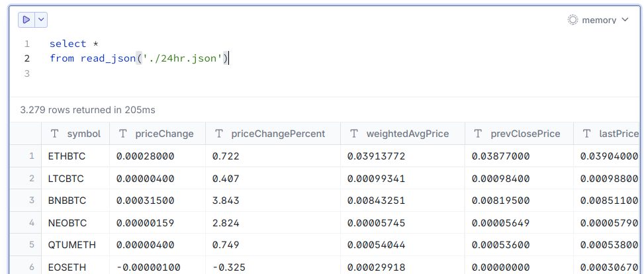Click the prevClosePrice cell 0.00053600
This screenshot has width=644, height=274.
coord(519,245)
